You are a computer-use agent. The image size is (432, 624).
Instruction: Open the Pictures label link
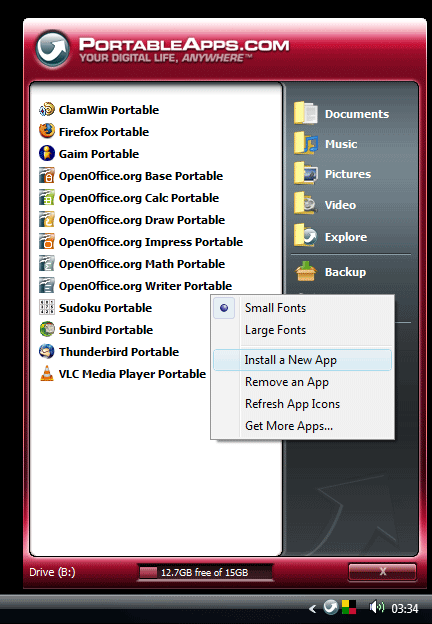[348, 174]
